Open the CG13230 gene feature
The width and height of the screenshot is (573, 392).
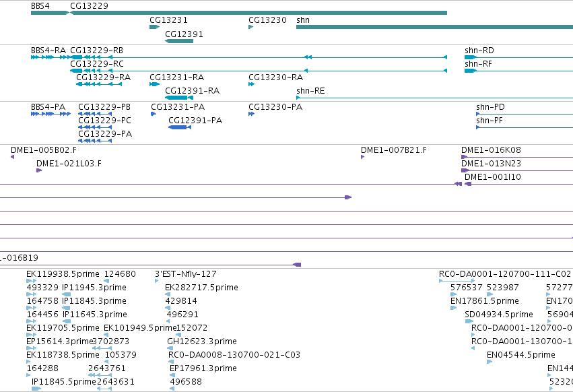[250, 27]
